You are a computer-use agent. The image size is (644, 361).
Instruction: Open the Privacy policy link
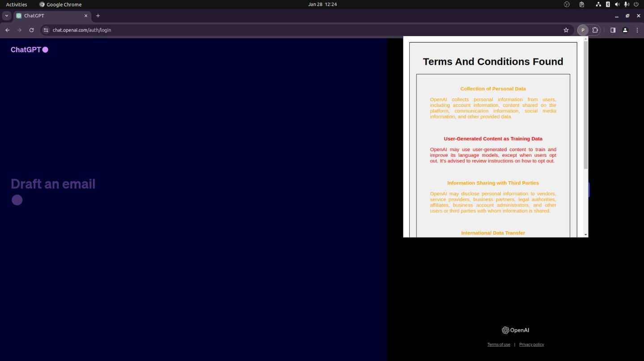tap(531, 344)
